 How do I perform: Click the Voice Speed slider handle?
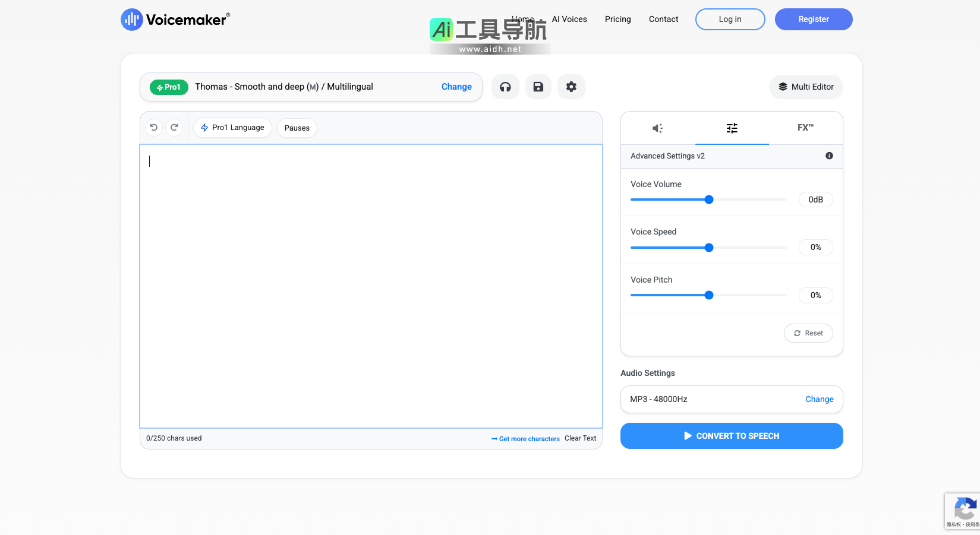pyautogui.click(x=709, y=248)
